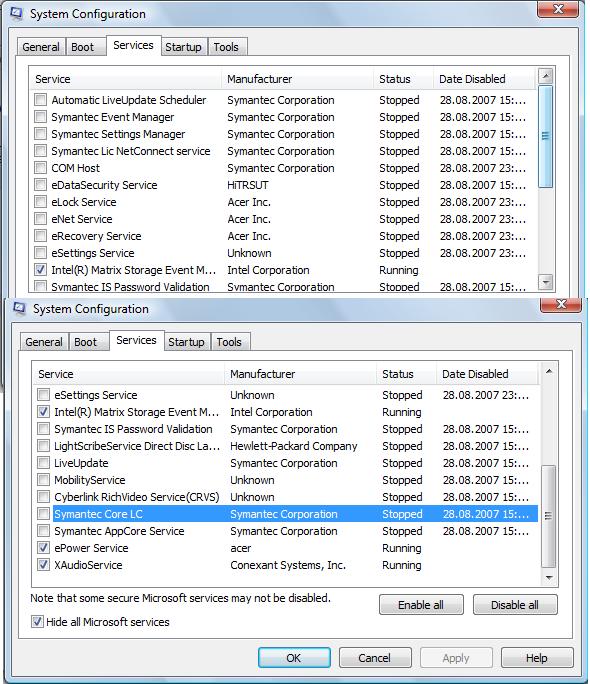Select Cyberlink RichVideo Service(CRVS) row name
590x684 pixels.
coord(136,496)
